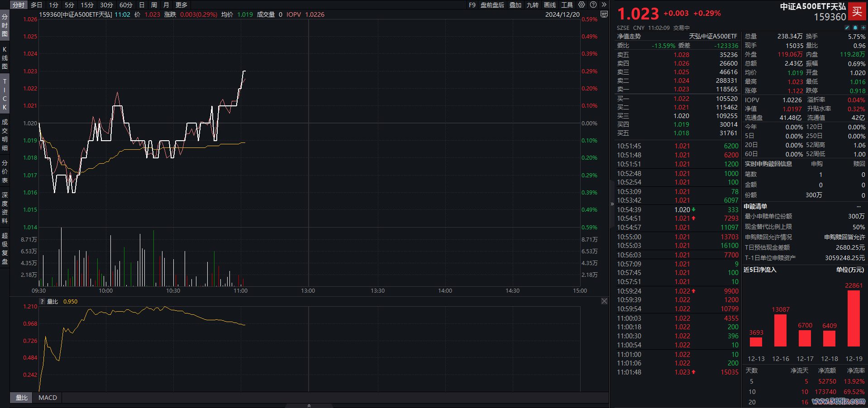The height and width of the screenshot is (408, 868).
Task: Open the 申赎清单 more options ellipsis
Action: coord(858,206)
